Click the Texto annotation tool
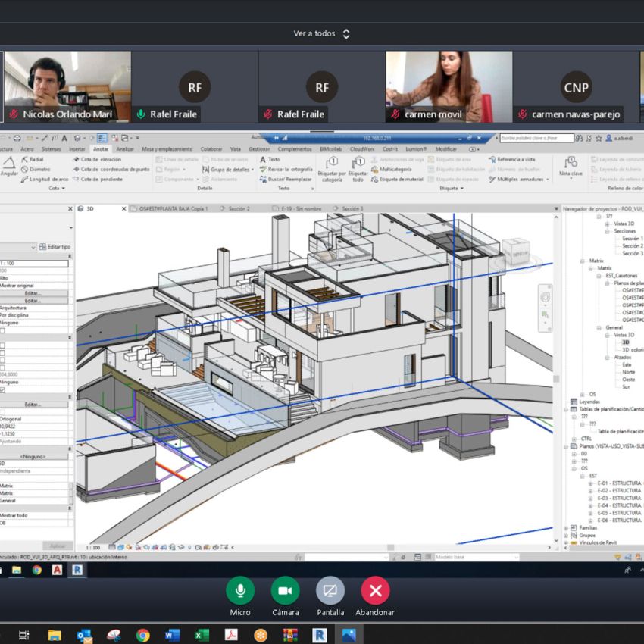 pyautogui.click(x=273, y=159)
